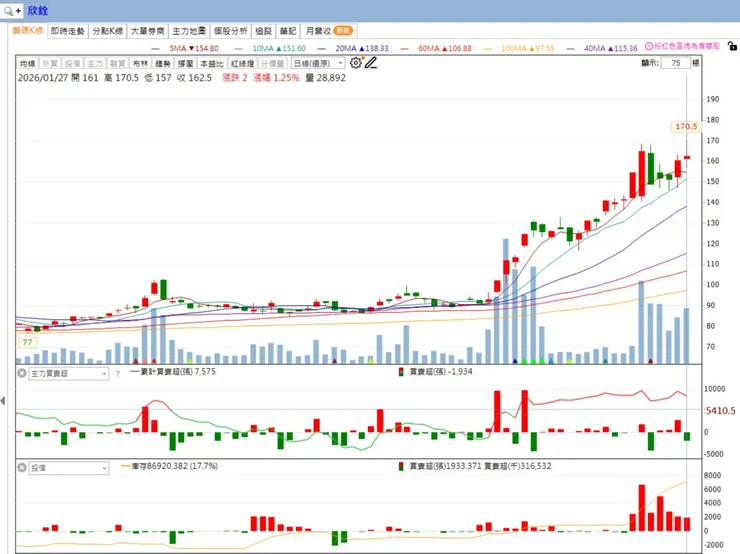The height and width of the screenshot is (554, 740).
Task: Click the 40MA legend color line
Action: [571, 49]
